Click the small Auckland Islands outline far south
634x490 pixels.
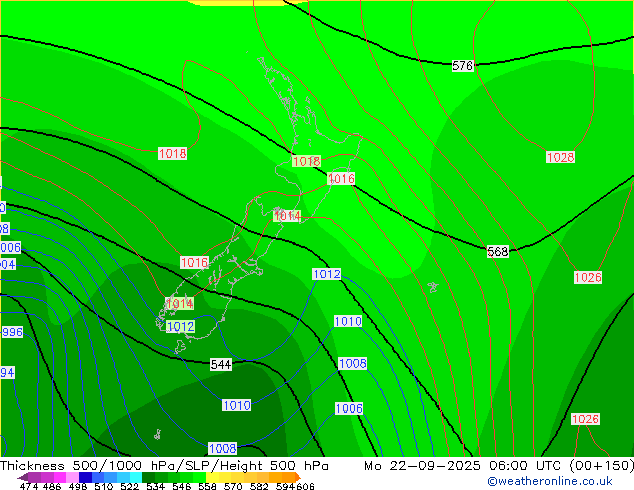(158, 435)
